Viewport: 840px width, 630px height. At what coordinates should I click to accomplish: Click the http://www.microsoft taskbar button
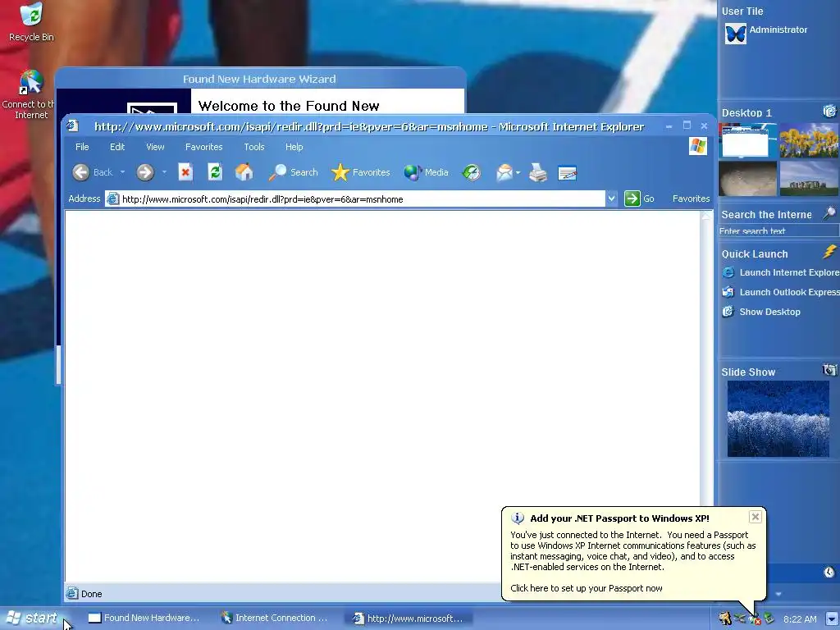409,619
